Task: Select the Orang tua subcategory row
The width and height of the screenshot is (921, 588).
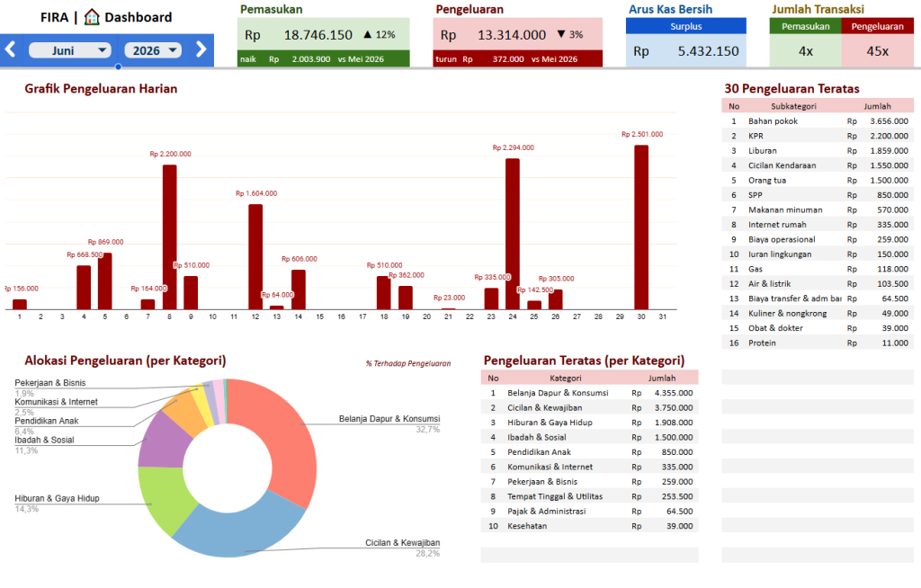Action: click(x=818, y=181)
